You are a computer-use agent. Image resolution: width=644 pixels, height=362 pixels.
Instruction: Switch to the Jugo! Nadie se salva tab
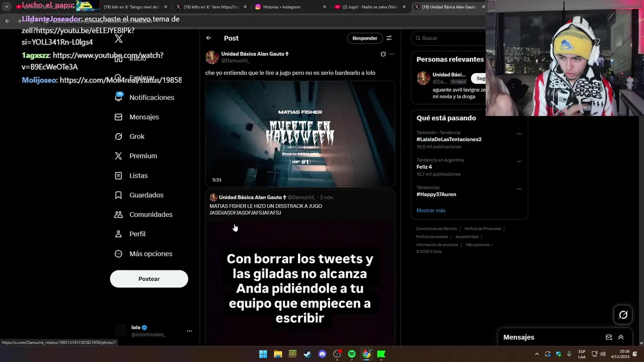point(370,7)
